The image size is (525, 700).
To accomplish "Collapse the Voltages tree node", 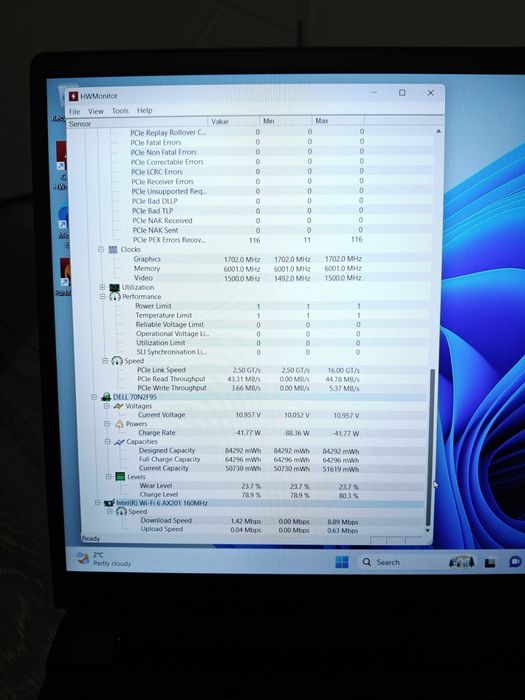I will click(106, 406).
